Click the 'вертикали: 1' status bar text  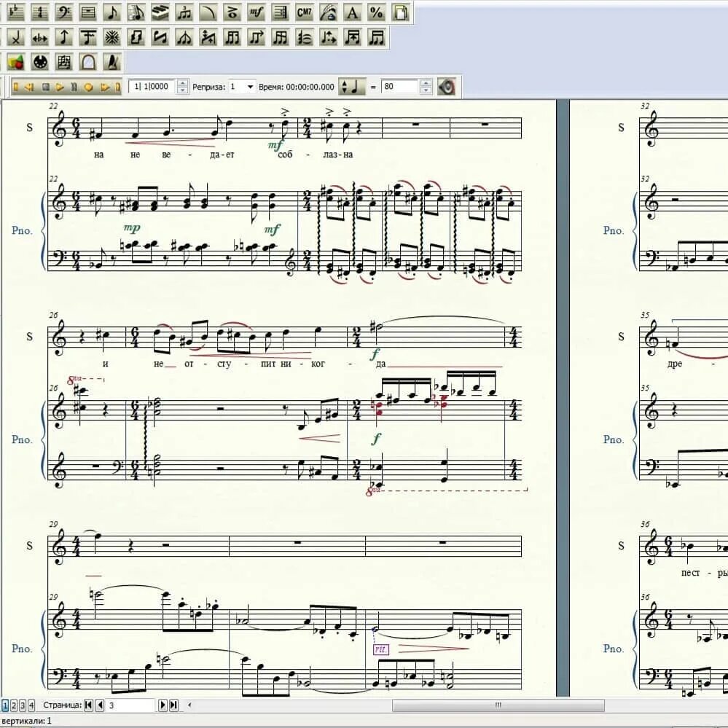(26, 721)
